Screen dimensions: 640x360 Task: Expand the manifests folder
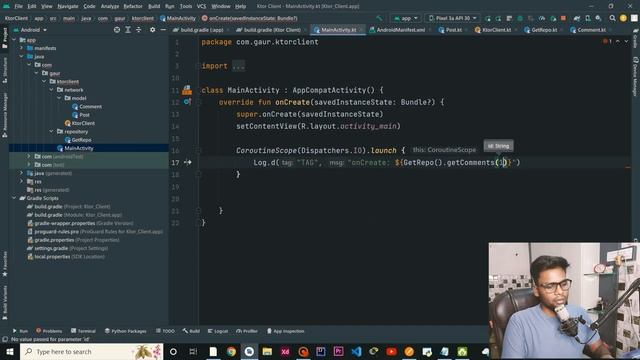(x=22, y=48)
